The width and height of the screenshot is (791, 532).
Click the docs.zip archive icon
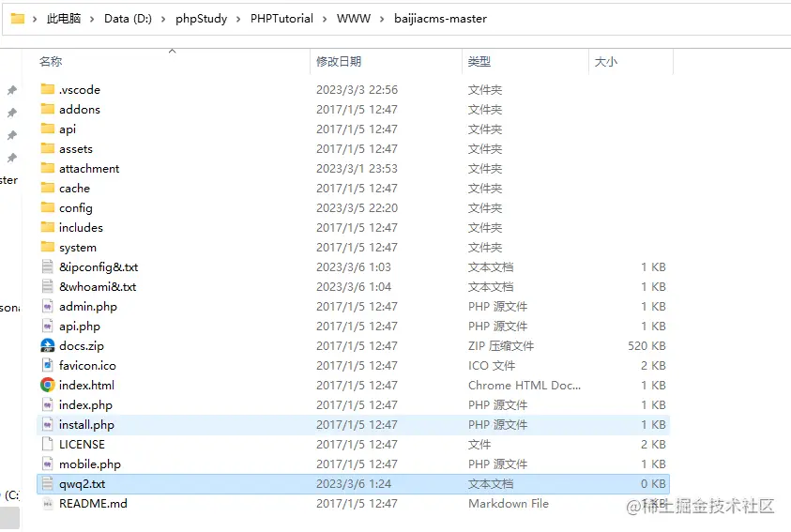(48, 345)
